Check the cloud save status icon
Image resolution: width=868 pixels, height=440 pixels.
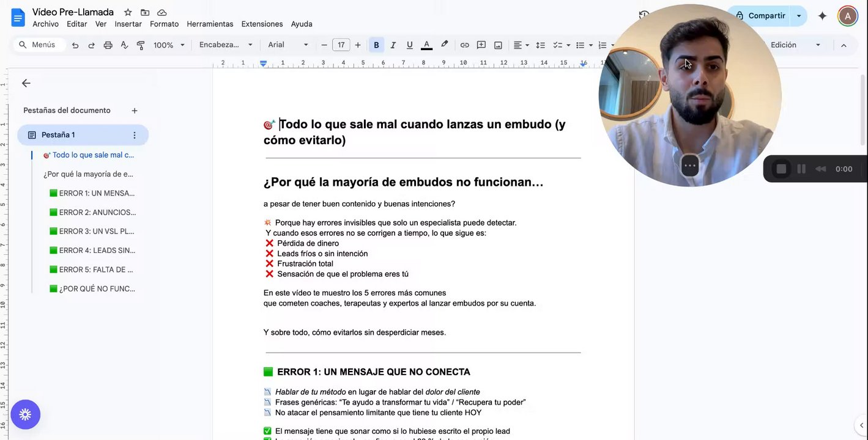pos(162,12)
